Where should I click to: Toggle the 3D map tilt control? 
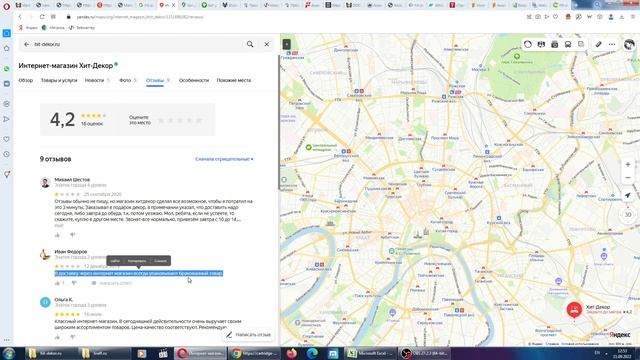(628, 215)
